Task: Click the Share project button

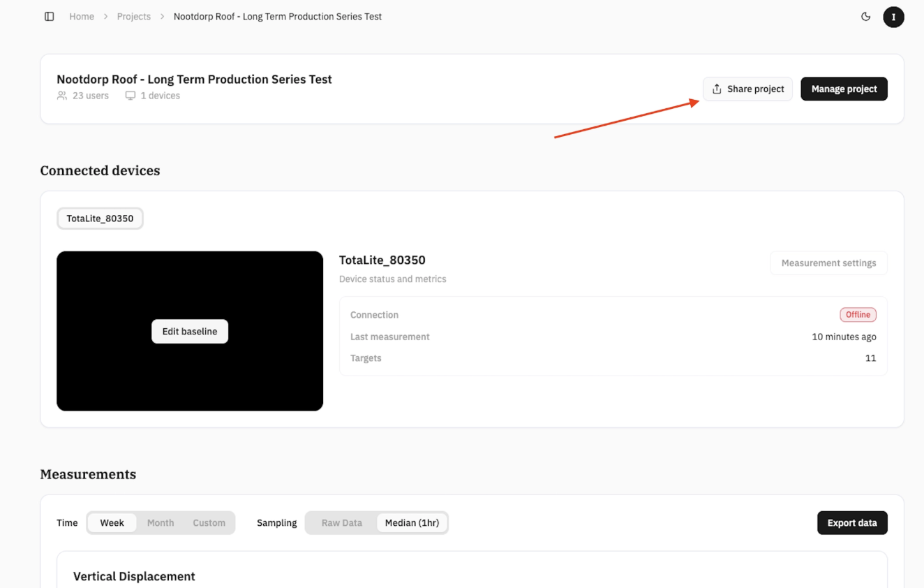Action: [747, 89]
